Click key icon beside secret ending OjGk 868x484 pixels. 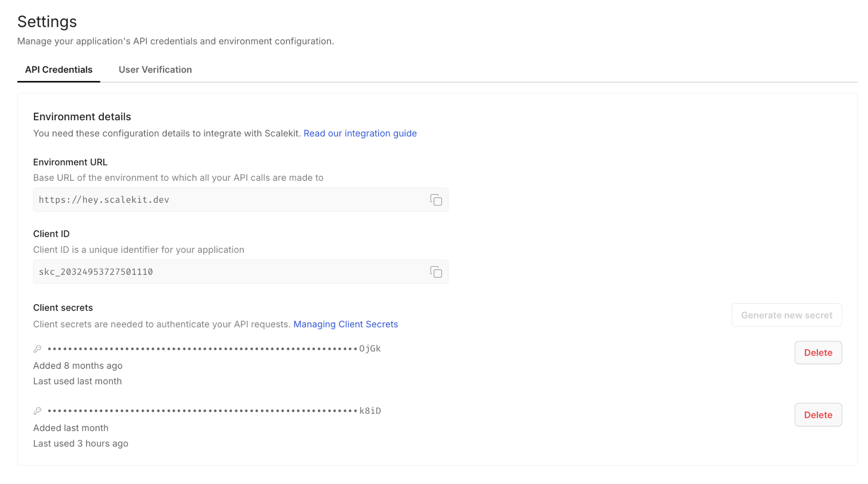tap(37, 349)
